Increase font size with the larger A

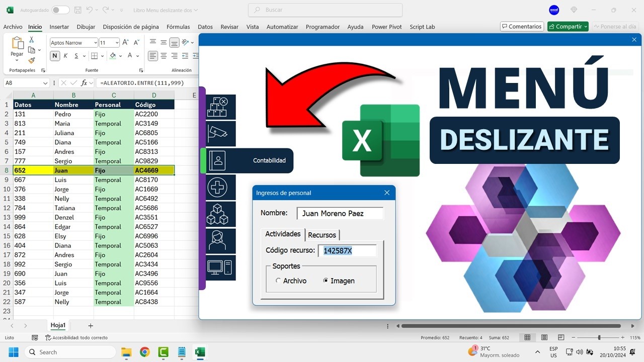[126, 43]
